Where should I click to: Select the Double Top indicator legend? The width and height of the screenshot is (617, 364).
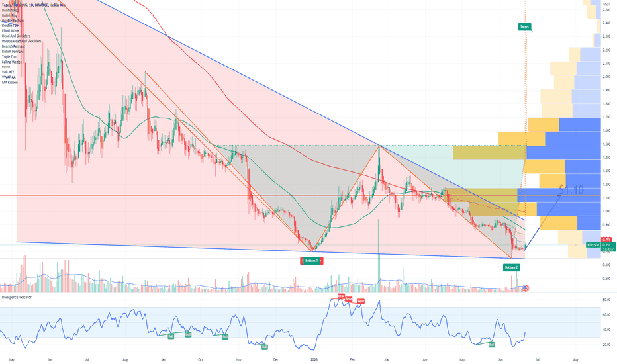point(10,26)
